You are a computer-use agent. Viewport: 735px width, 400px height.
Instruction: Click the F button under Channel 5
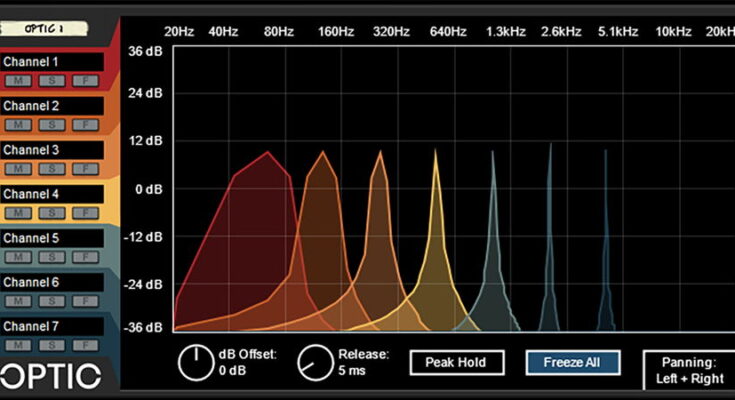[x=86, y=257]
